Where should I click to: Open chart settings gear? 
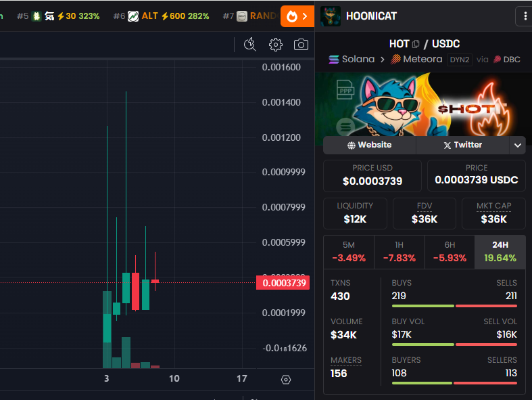coord(276,45)
